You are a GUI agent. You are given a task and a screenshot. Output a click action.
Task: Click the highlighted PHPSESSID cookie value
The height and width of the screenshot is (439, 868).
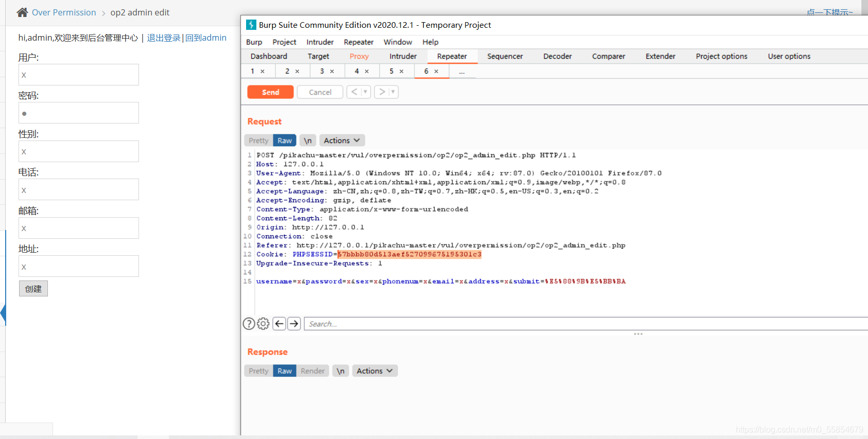point(409,254)
